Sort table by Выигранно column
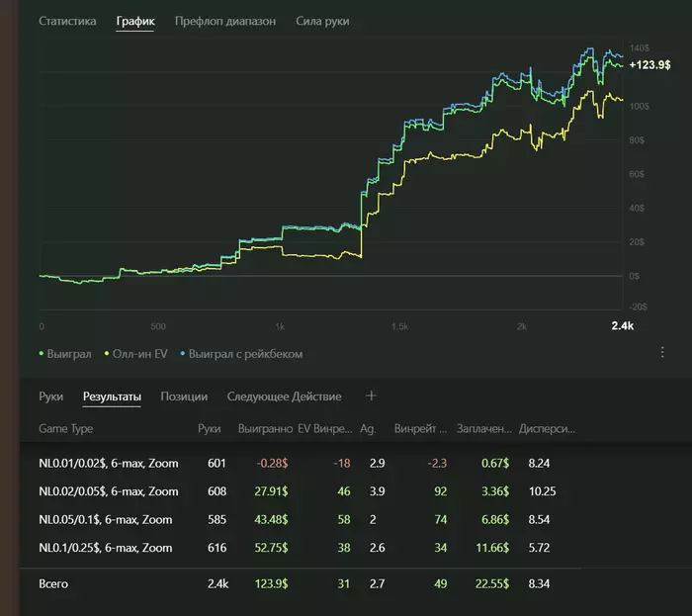 pos(265,429)
